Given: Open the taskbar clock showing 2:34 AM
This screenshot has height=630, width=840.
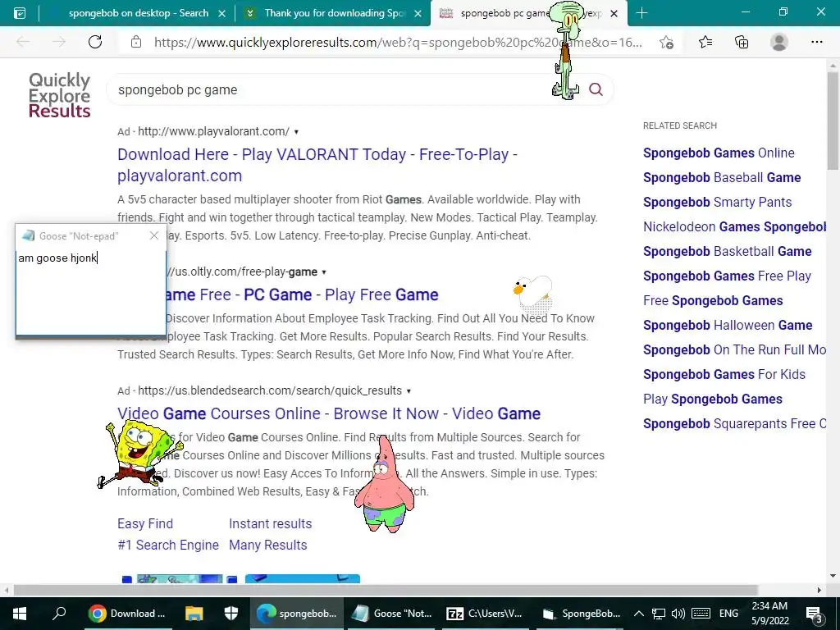Looking at the screenshot, I should coord(769,614).
